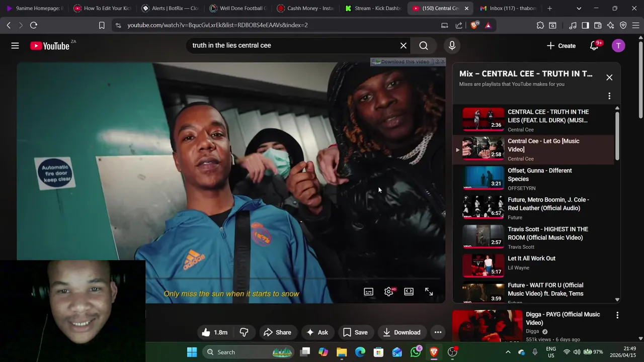Open a new browser tab
The width and height of the screenshot is (644, 362).
click(x=549, y=8)
